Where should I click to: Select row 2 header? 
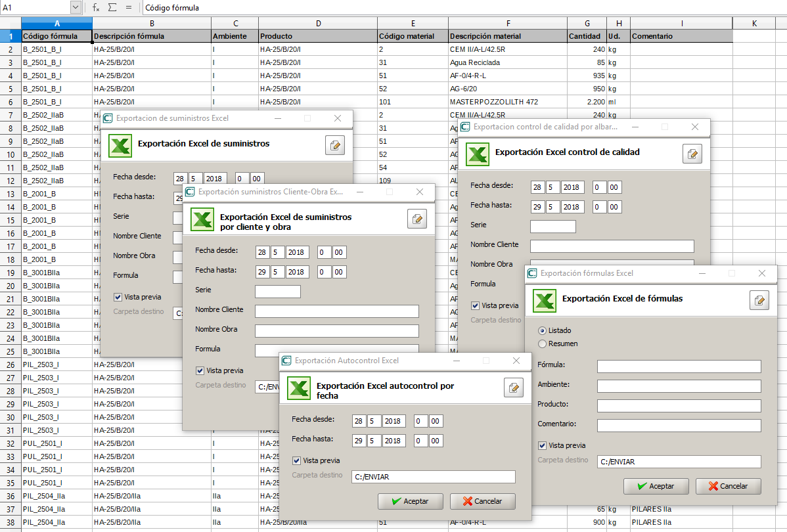[x=11, y=49]
